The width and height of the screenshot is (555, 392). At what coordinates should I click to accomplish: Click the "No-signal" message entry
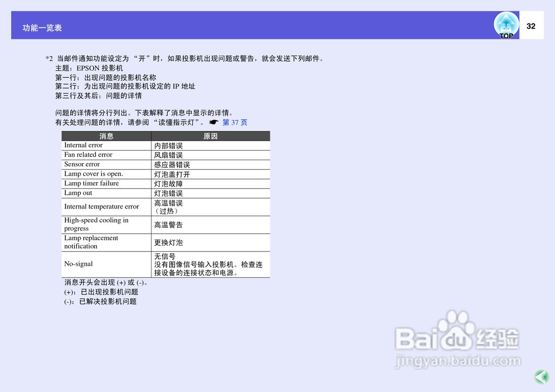coord(78,264)
